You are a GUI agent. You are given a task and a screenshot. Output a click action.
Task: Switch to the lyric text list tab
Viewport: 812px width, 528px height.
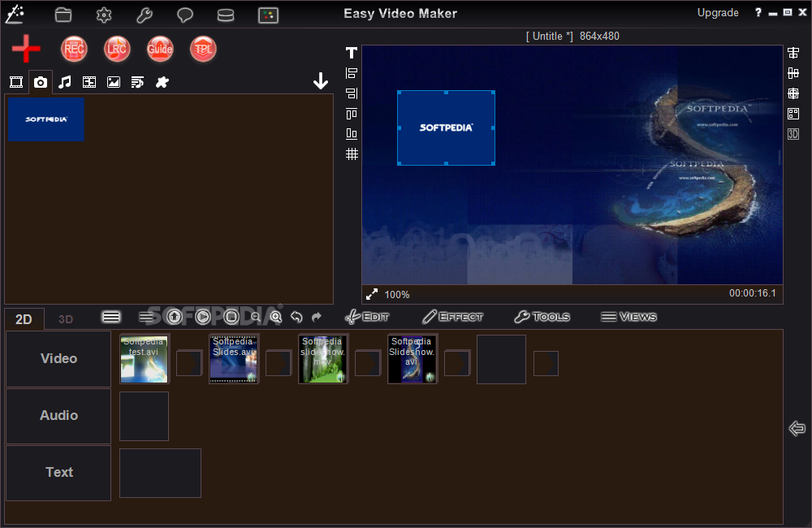[x=137, y=82]
